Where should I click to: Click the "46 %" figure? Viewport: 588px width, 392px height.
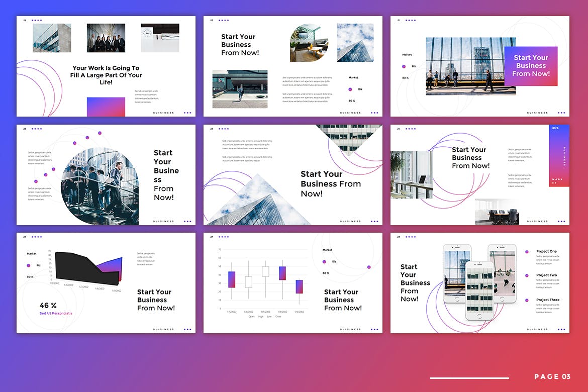(x=48, y=306)
